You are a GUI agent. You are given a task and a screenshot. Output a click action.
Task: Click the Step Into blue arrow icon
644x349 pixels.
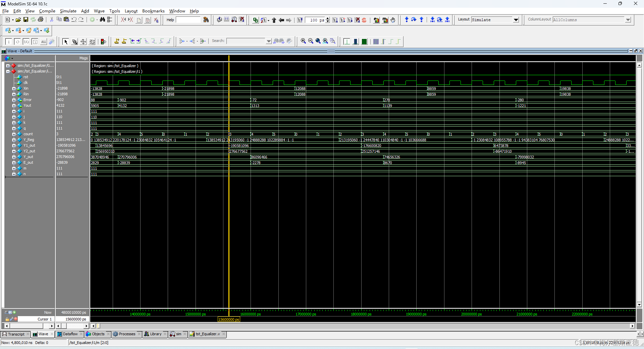[407, 20]
